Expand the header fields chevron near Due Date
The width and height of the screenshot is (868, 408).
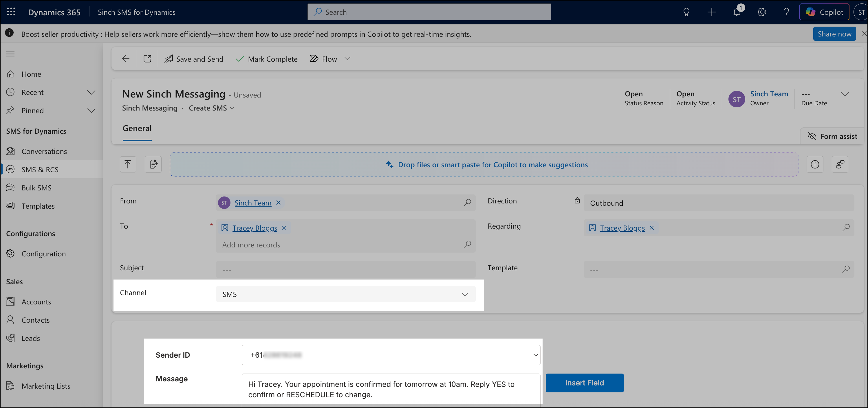[845, 94]
